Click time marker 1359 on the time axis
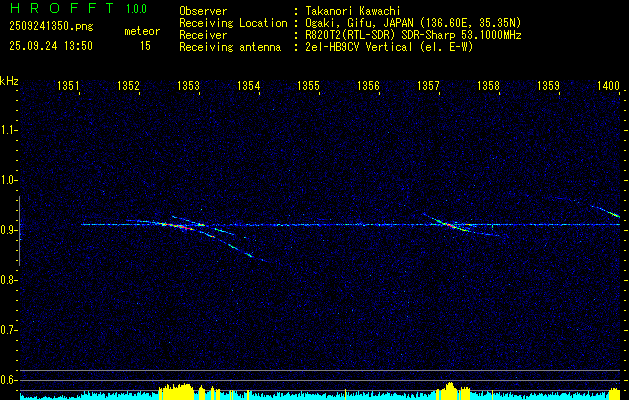The width and height of the screenshot is (629, 400). point(548,86)
